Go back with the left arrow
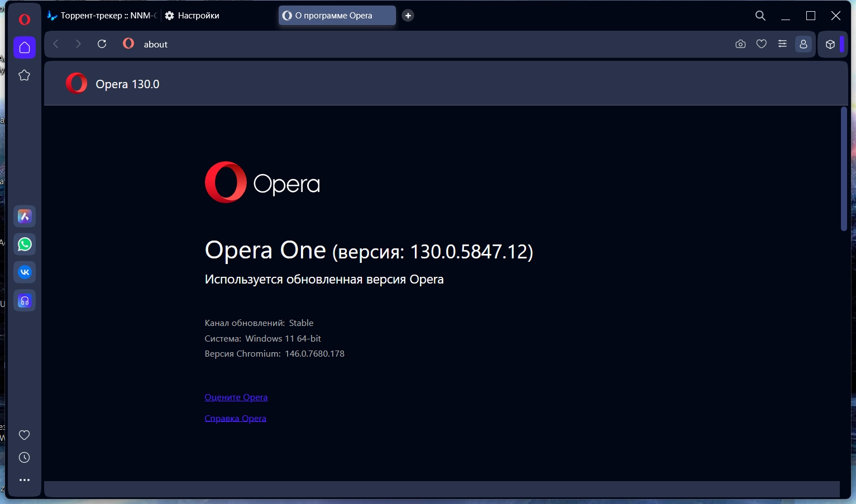 (56, 44)
